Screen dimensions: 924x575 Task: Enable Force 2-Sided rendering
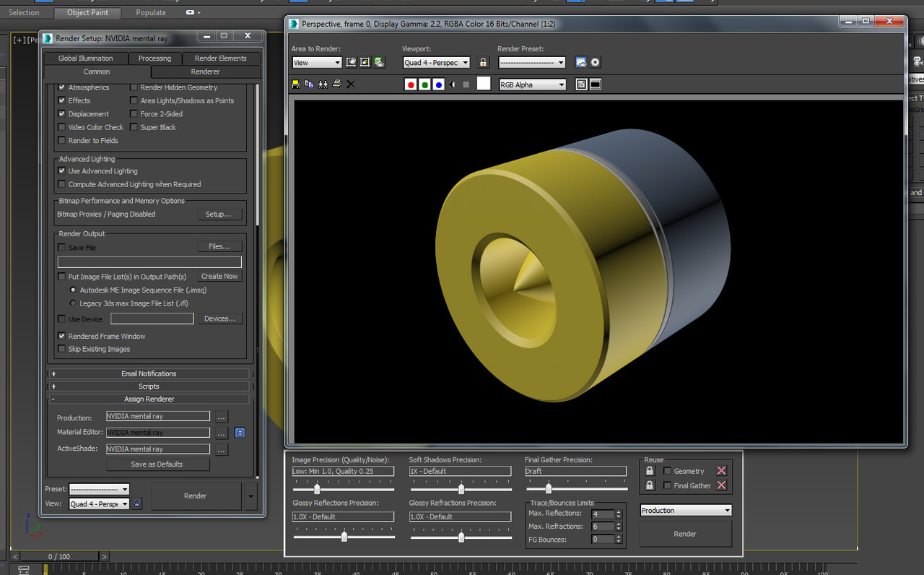coord(134,113)
